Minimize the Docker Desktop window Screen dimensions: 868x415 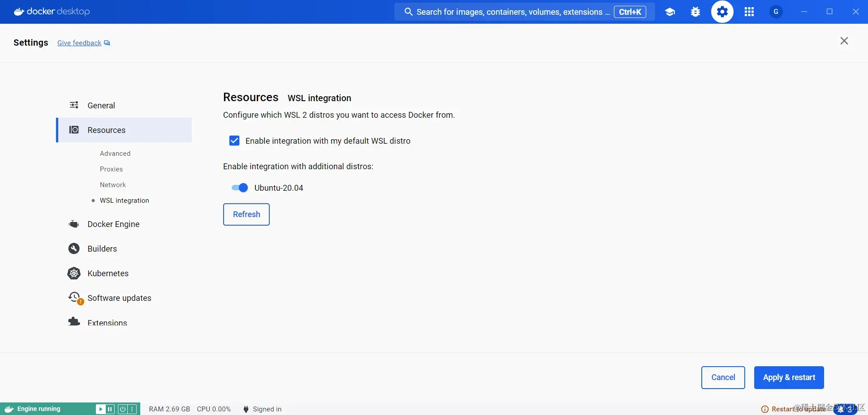(804, 12)
